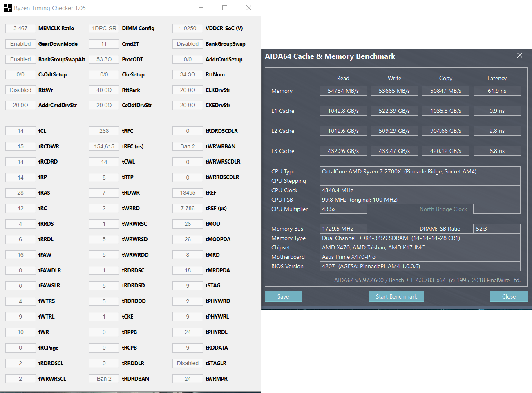
Task: Click the BIOS Version 4207 field
Action: (x=420, y=266)
